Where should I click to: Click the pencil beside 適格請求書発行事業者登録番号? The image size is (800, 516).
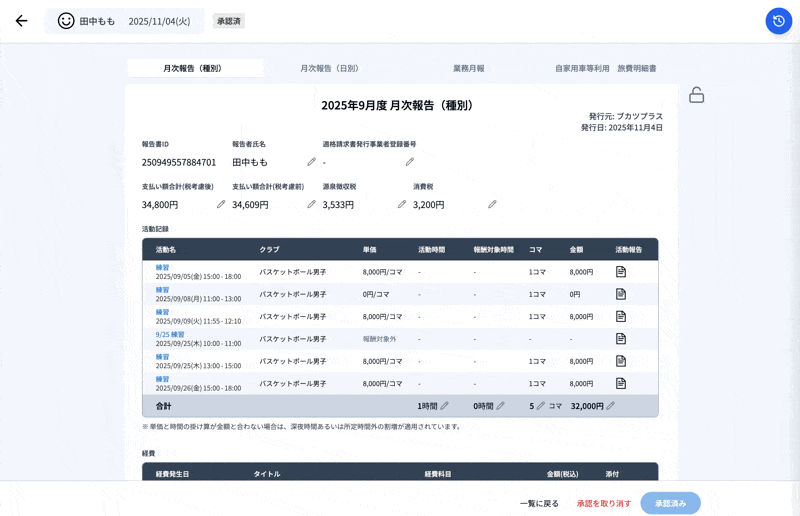point(409,162)
